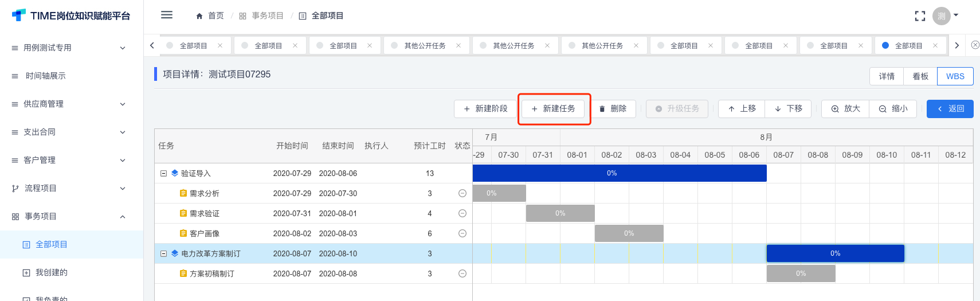Viewport: 980px width, 301px height.
Task: Toggle status circle for 方案初稿制订 task
Action: coord(462,274)
